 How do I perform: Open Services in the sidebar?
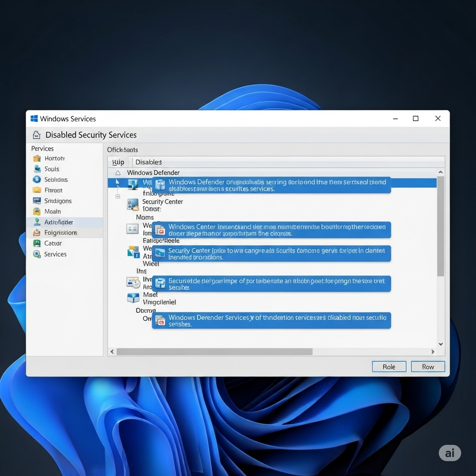[65, 254]
